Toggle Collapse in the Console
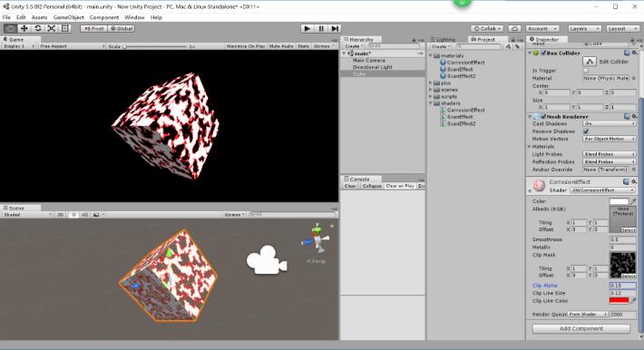644x350 pixels. coord(372,186)
